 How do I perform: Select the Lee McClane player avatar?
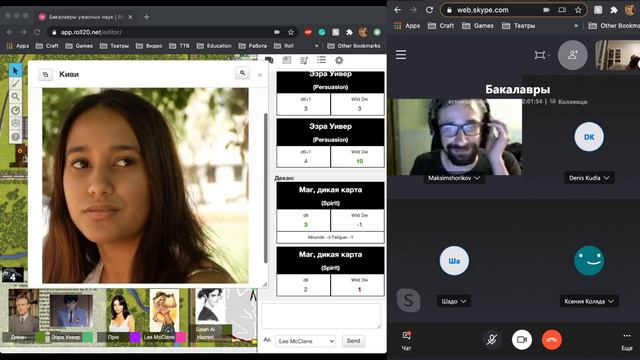[x=164, y=311]
